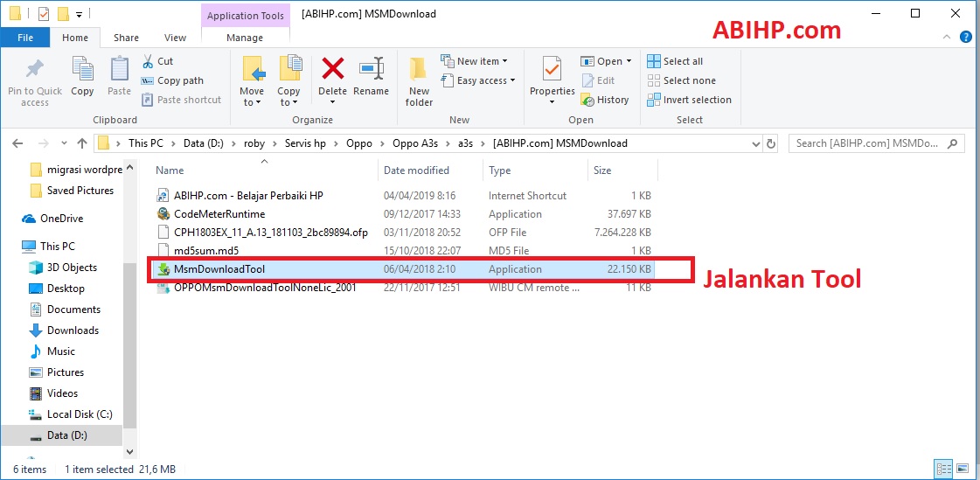Click the red Delete icon
The image size is (980, 480).
point(332,67)
